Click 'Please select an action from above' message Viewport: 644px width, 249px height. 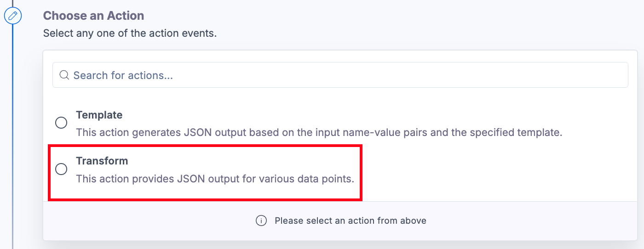point(350,221)
